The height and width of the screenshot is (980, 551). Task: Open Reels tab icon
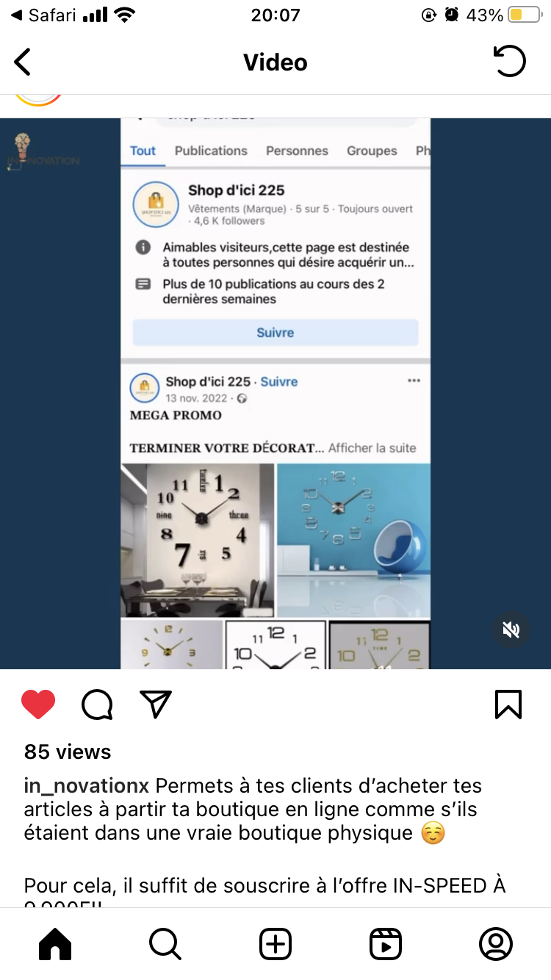coord(386,944)
